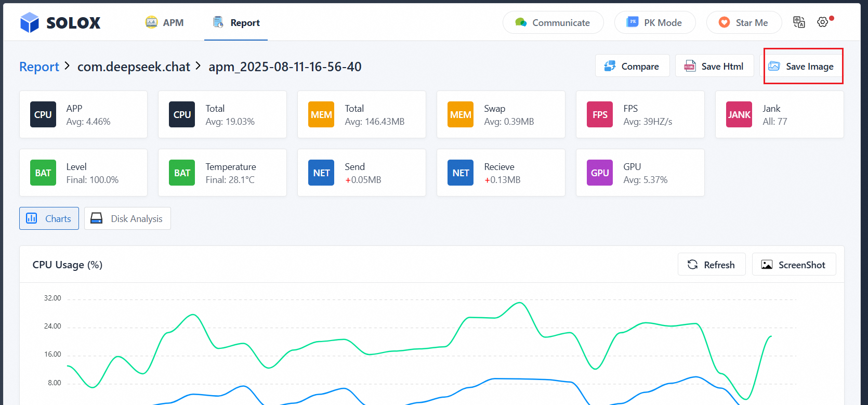Click the CPU Total icon tile
Image resolution: width=868 pixels, height=405 pixels.
(x=182, y=114)
